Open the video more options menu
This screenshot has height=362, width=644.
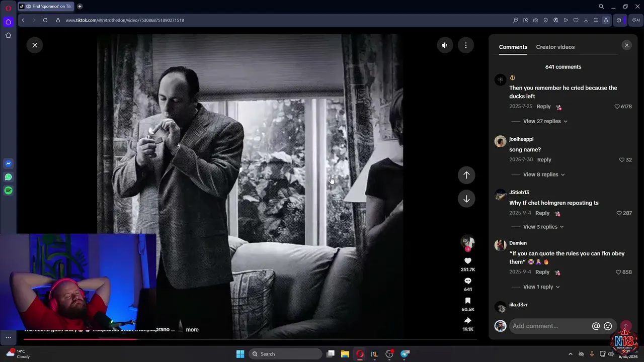[466, 45]
